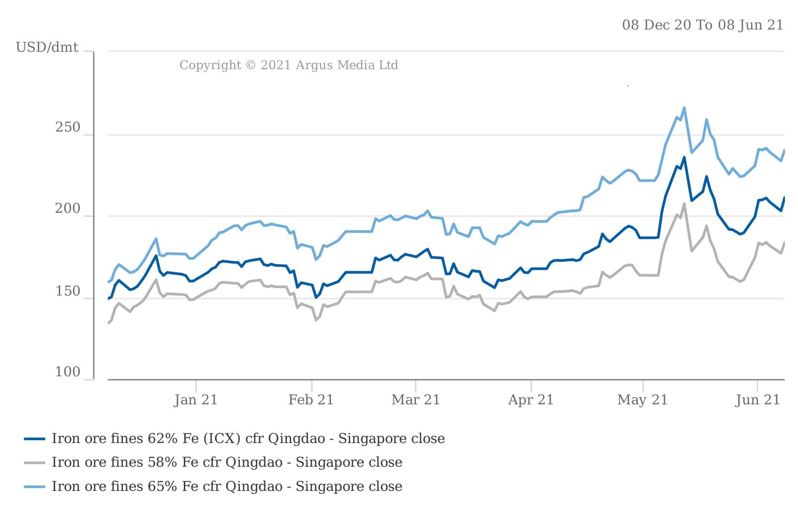Select the 62% Fe (ICX) legend label
The image size is (798, 532).
coord(248,439)
